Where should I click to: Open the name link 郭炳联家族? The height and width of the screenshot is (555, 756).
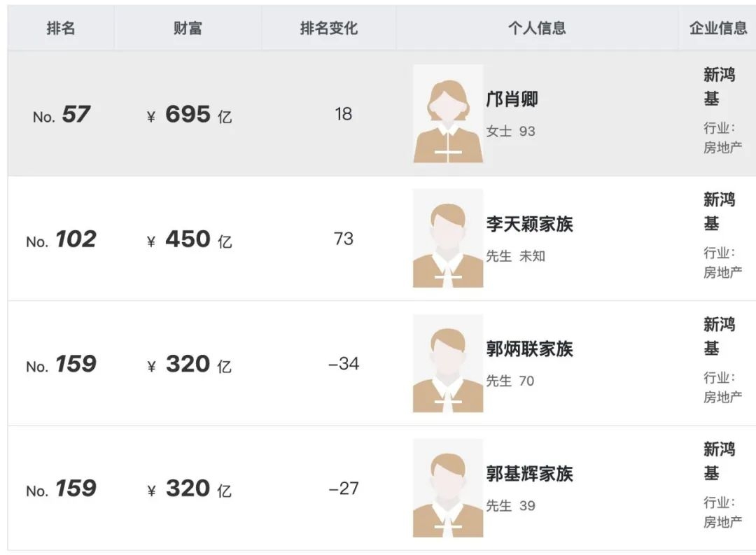tap(529, 349)
